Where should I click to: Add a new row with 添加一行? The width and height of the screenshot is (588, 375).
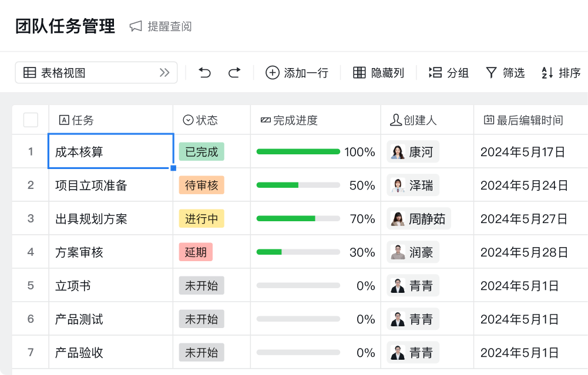pyautogui.click(x=297, y=72)
